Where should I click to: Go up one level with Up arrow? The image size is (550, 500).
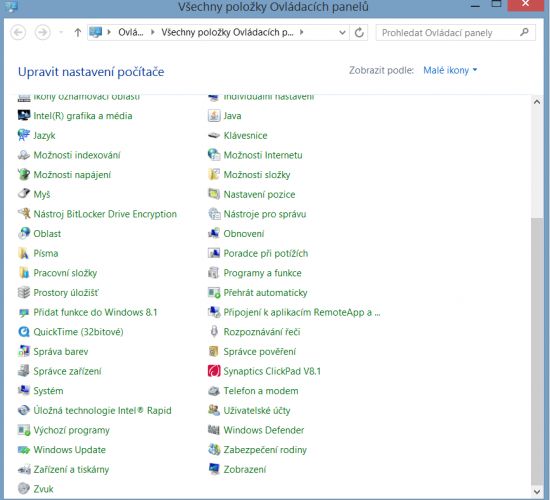point(78,33)
